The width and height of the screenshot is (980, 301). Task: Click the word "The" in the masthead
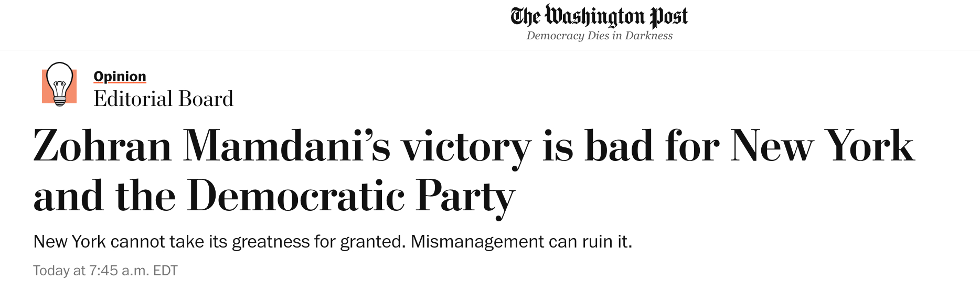coord(525,17)
